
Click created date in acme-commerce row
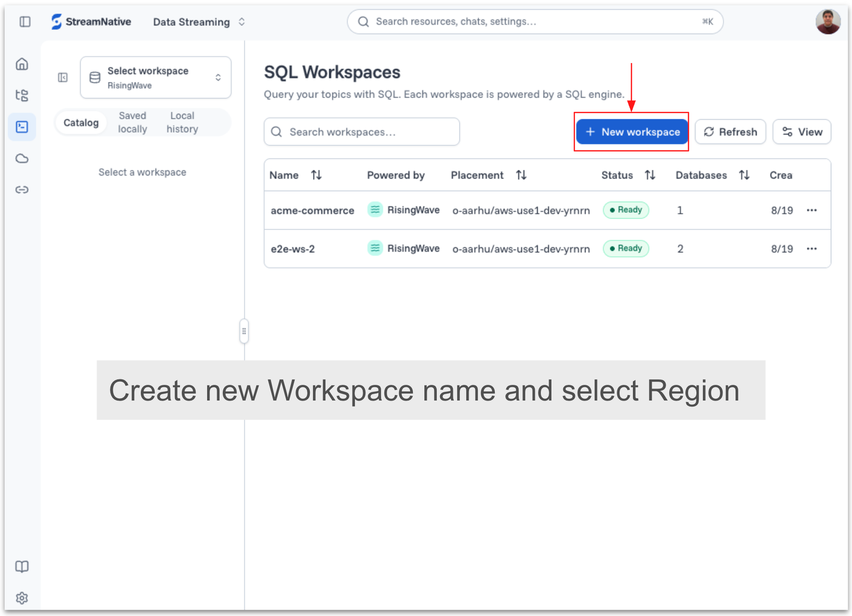pyautogui.click(x=782, y=210)
